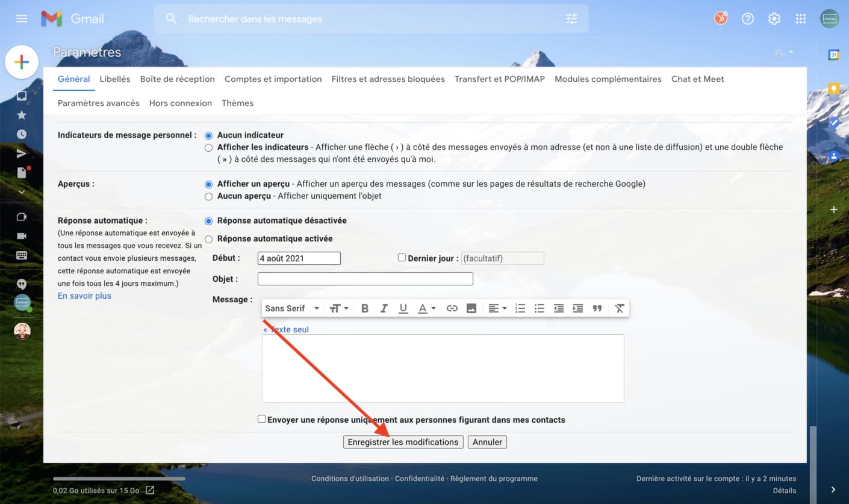Open Conditions d'utilisation link
The width and height of the screenshot is (849, 504).
[x=350, y=479]
